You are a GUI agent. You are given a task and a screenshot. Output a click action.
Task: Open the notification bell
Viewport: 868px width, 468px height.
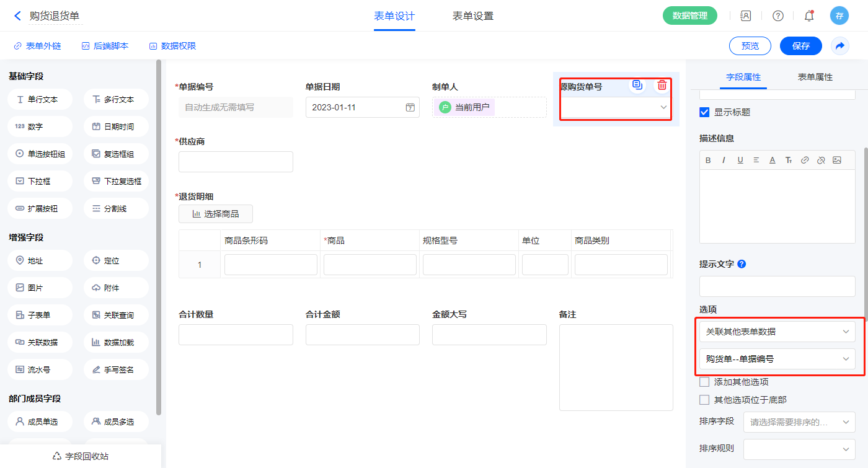808,16
